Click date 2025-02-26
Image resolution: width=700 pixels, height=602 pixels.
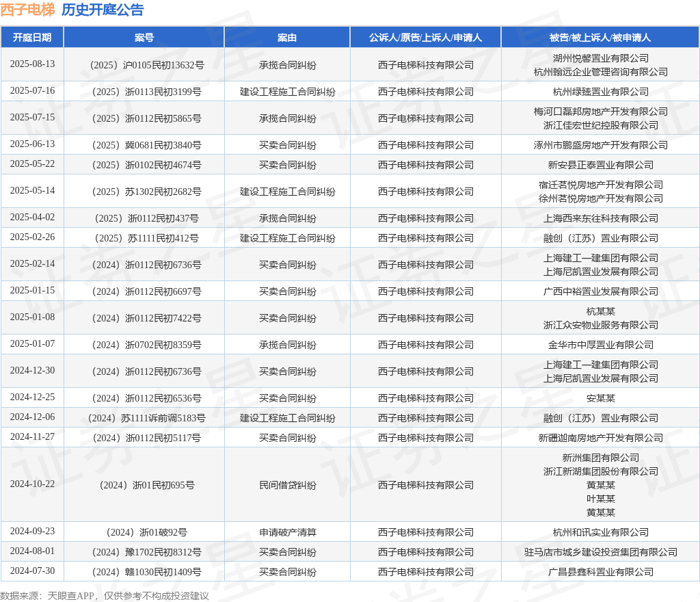[32, 237]
